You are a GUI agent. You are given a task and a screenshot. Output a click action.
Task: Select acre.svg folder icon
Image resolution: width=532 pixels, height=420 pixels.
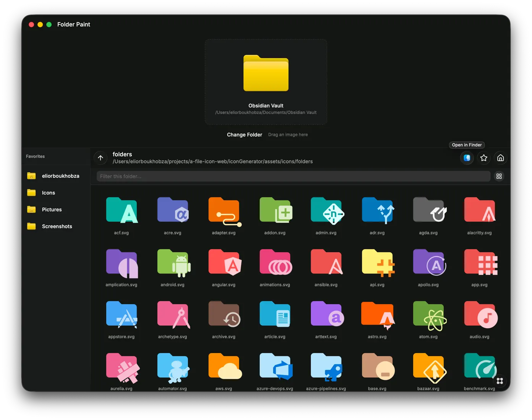(x=173, y=210)
